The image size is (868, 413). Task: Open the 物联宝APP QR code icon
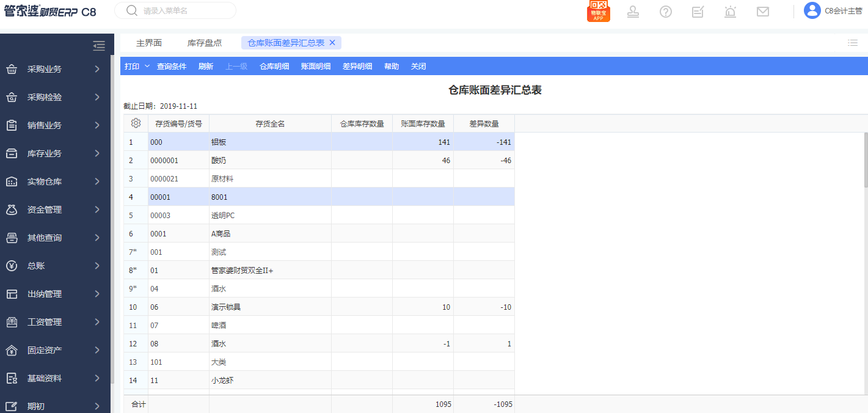pyautogui.click(x=598, y=11)
